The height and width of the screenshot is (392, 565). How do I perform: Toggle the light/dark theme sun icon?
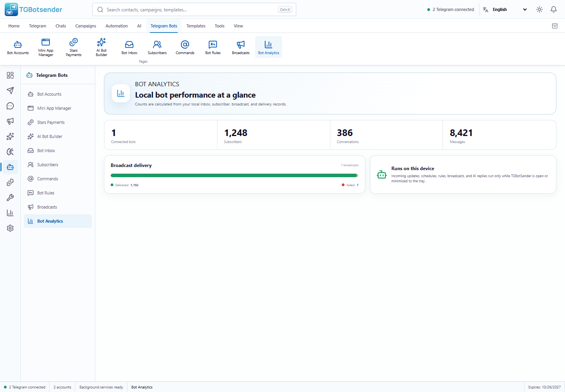coord(539,9)
